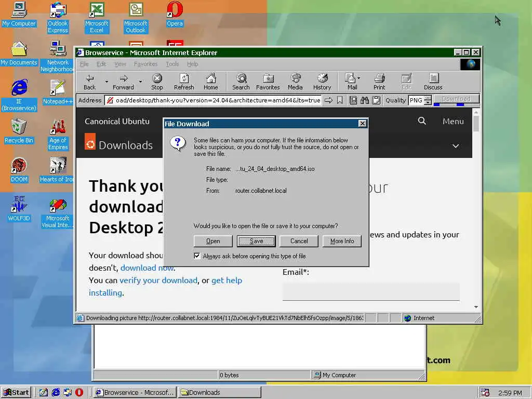The height and width of the screenshot is (399, 532).
Task: Open the WOLF3D desktop icon
Action: [x=19, y=209]
